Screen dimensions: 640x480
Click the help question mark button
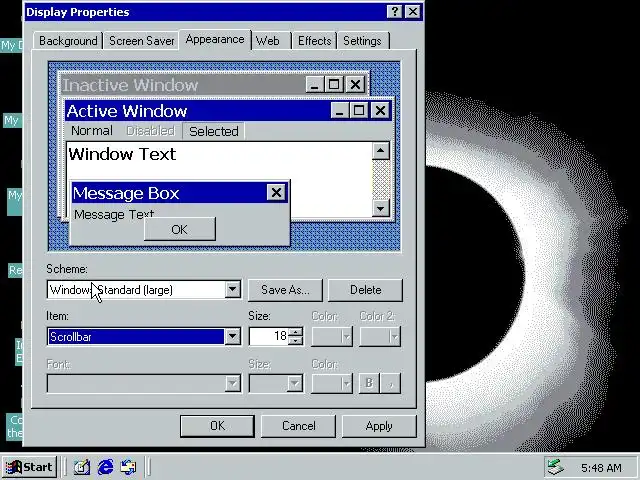[x=394, y=11]
